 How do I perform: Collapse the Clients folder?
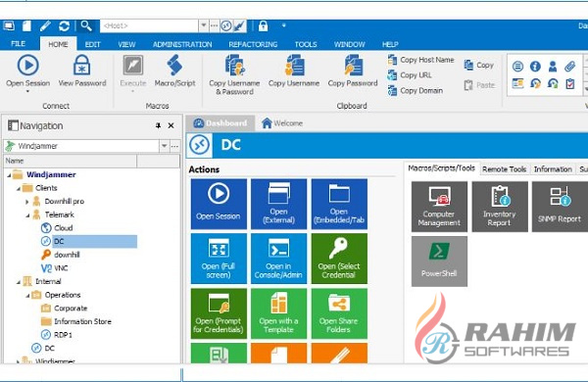(19, 189)
